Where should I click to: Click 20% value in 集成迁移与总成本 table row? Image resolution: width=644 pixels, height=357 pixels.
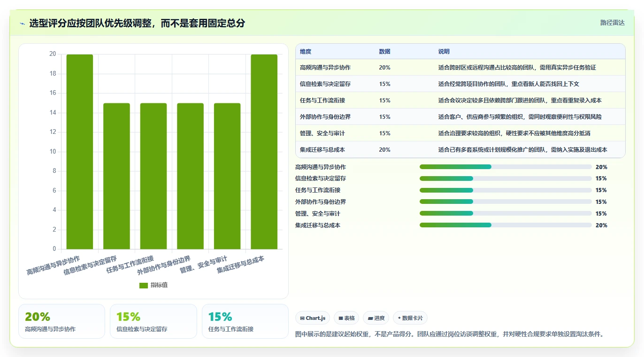384,150
